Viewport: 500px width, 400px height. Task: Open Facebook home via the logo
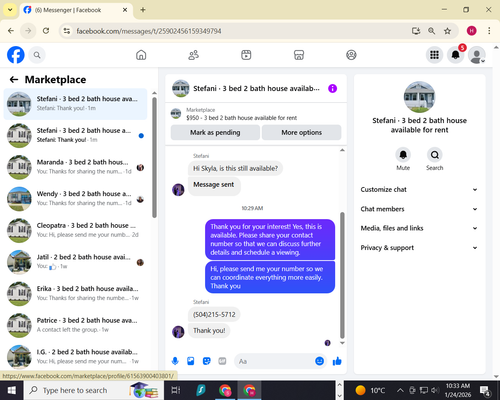[16, 55]
